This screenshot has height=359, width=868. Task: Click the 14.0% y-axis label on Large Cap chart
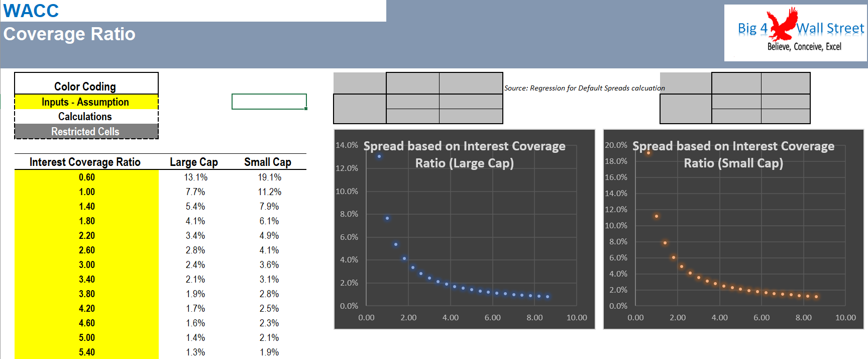pos(347,145)
